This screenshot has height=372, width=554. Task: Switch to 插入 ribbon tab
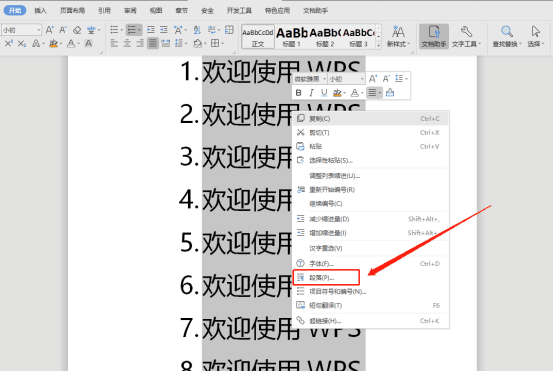(40, 11)
